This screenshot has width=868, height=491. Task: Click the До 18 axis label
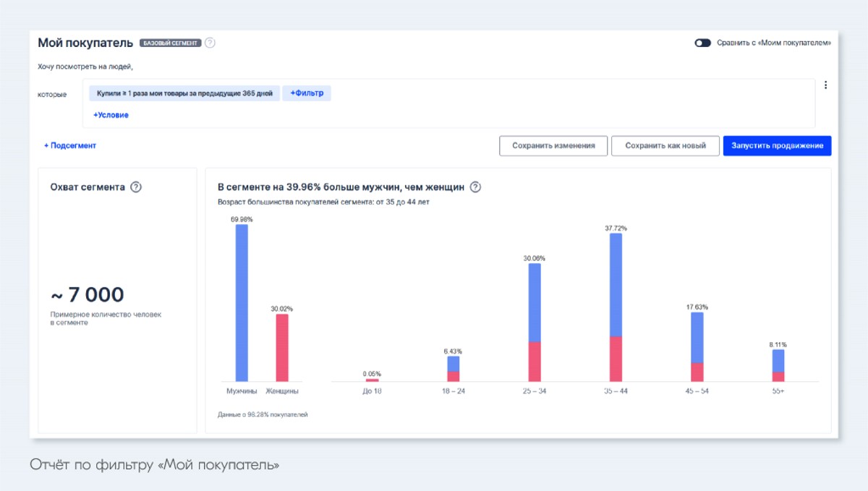pyautogui.click(x=372, y=391)
